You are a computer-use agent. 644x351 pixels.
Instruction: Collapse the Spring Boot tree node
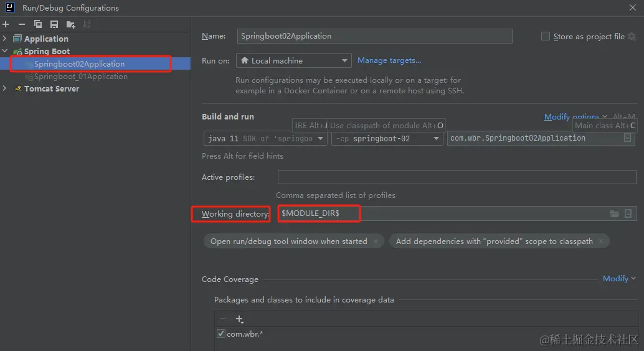[x=4, y=51]
